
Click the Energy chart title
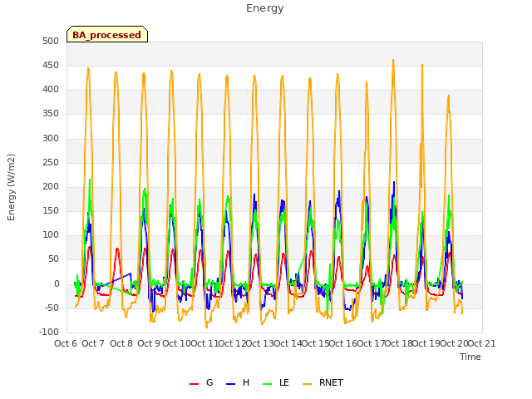(x=265, y=8)
